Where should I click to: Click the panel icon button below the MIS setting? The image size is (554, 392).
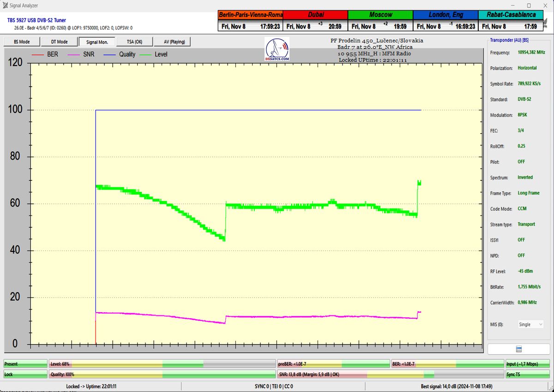518,349
